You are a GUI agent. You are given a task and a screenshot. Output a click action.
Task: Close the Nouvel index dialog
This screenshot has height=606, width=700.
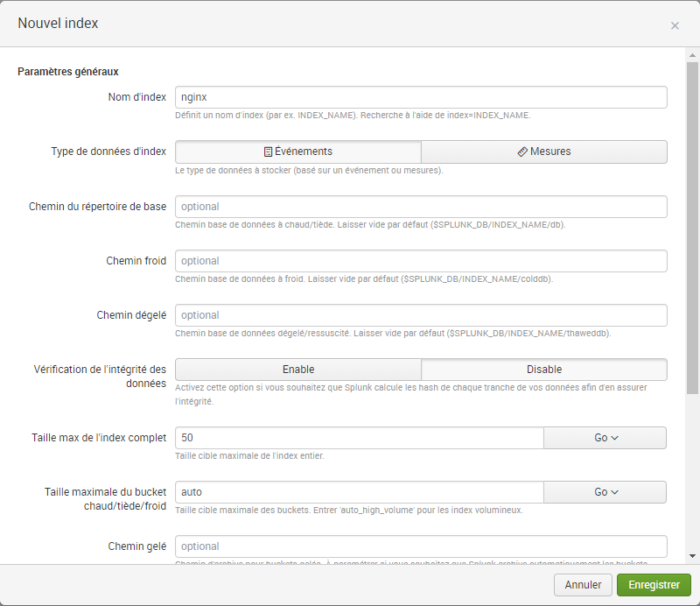click(x=675, y=25)
